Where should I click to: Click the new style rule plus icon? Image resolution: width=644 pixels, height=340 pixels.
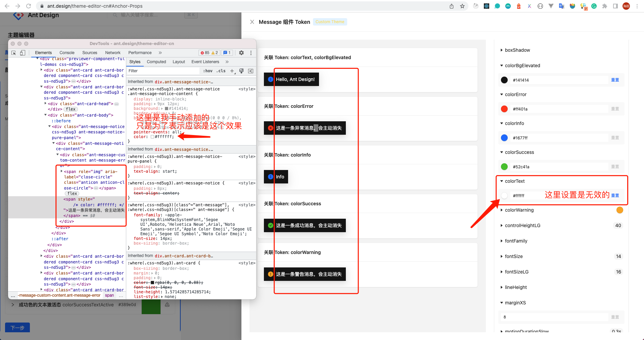click(x=232, y=71)
